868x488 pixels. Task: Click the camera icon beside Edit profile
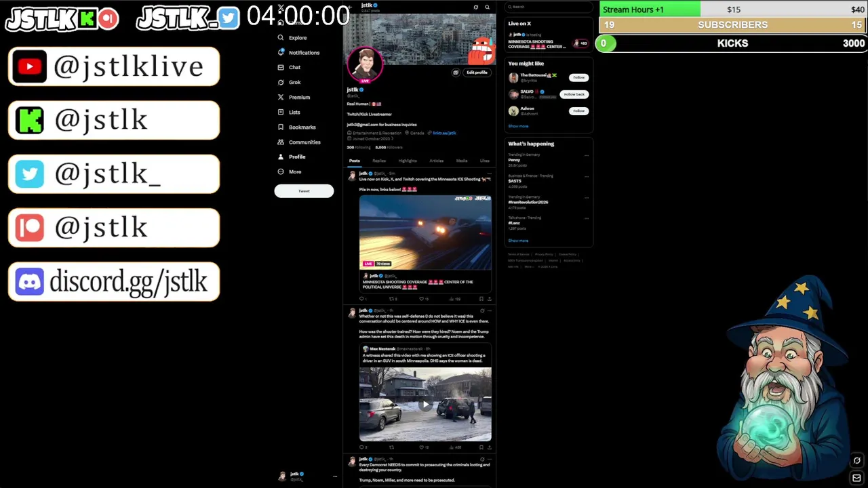click(x=456, y=73)
